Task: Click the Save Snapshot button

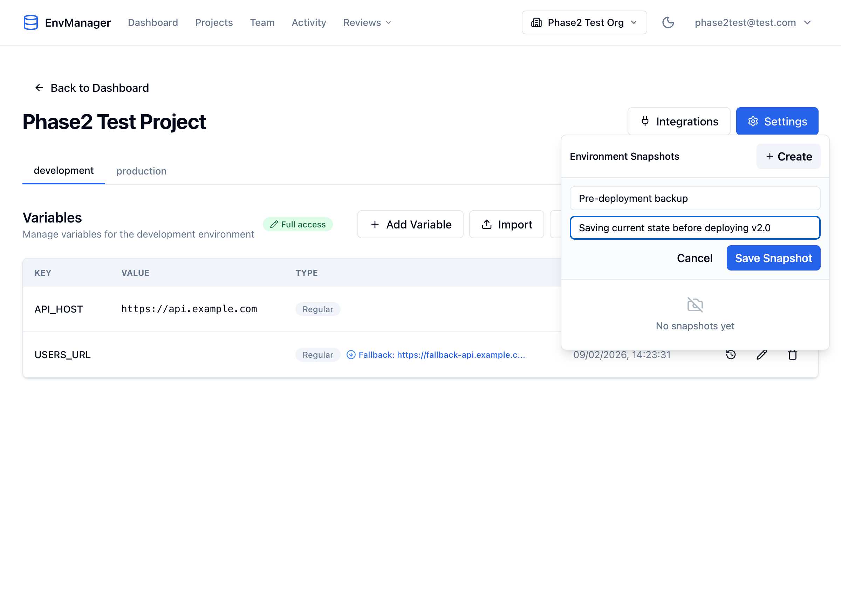Action: tap(773, 258)
